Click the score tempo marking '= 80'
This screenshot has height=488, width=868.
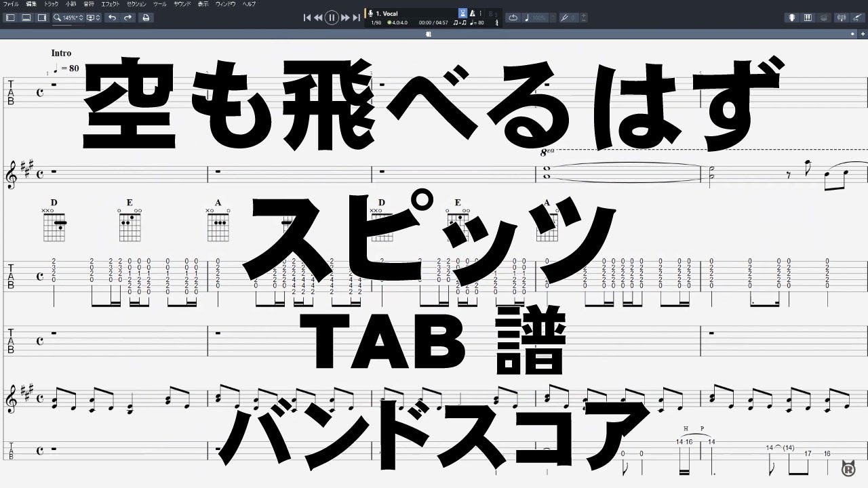point(66,68)
